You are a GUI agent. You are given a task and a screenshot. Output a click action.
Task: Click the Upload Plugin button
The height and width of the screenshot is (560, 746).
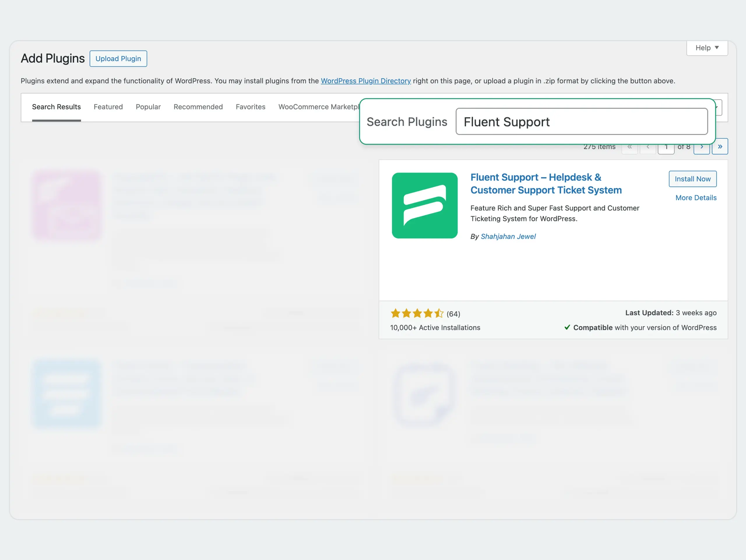pos(118,59)
